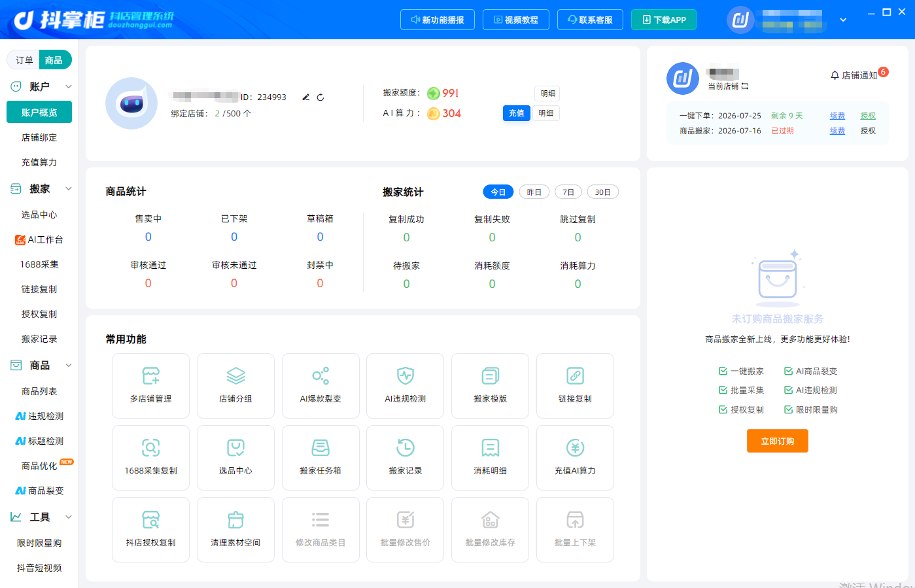Switch the top toggle to 订单
Viewport: 915px width, 588px height.
point(24,60)
